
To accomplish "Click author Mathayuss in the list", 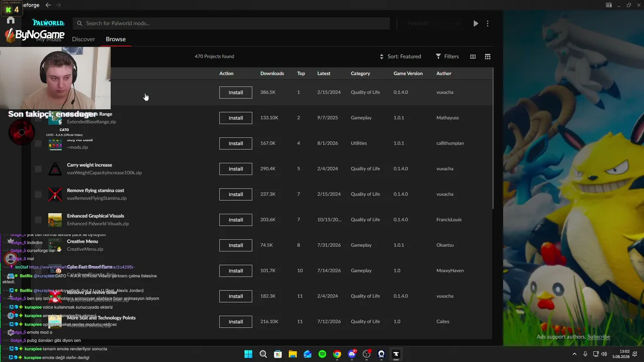I will pos(448,118).
